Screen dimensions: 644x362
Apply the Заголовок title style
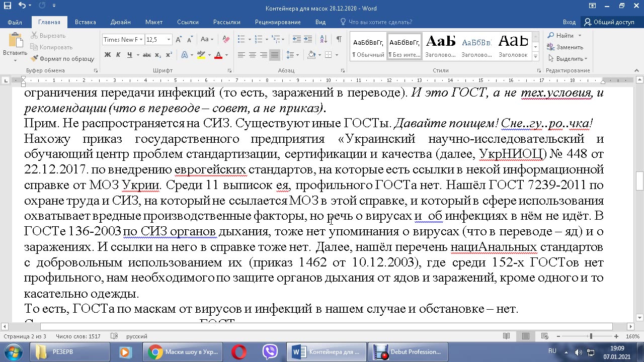pyautogui.click(x=513, y=46)
